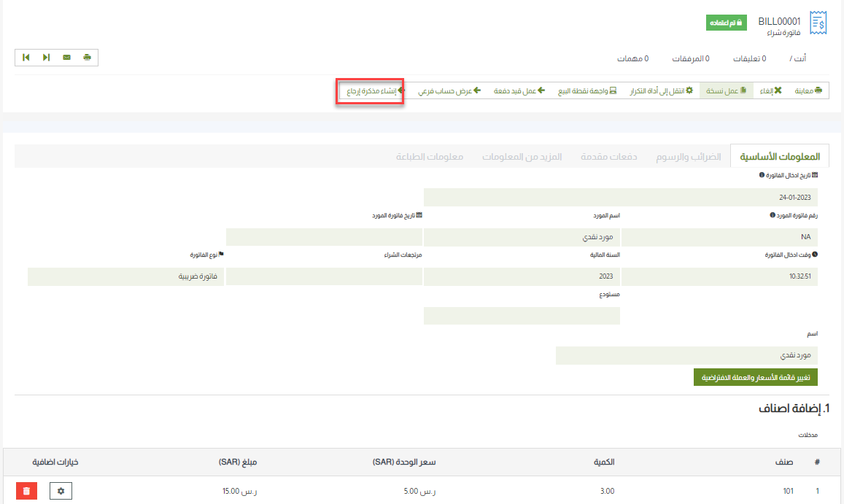
Task: Open item 101 link in table
Action: 788,492
